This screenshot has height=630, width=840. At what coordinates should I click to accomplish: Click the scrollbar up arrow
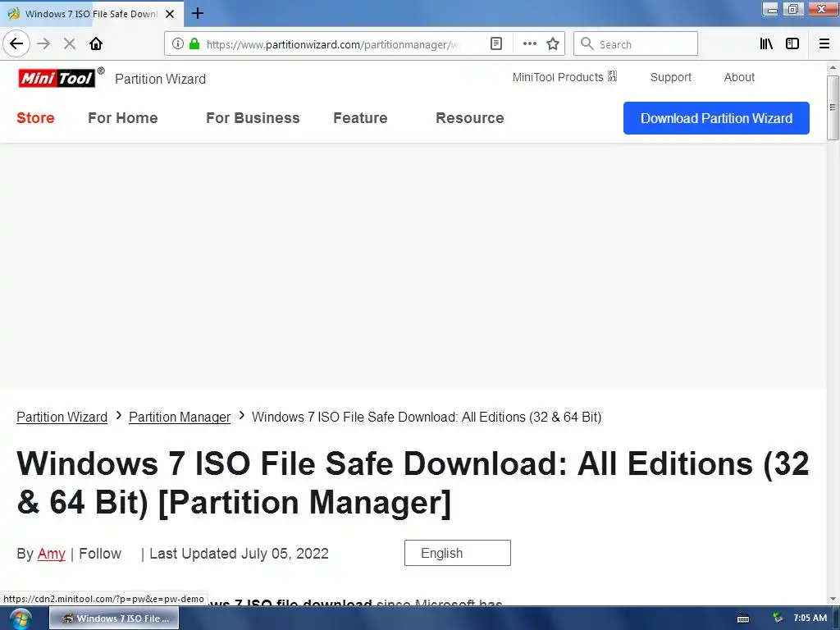[833, 67]
